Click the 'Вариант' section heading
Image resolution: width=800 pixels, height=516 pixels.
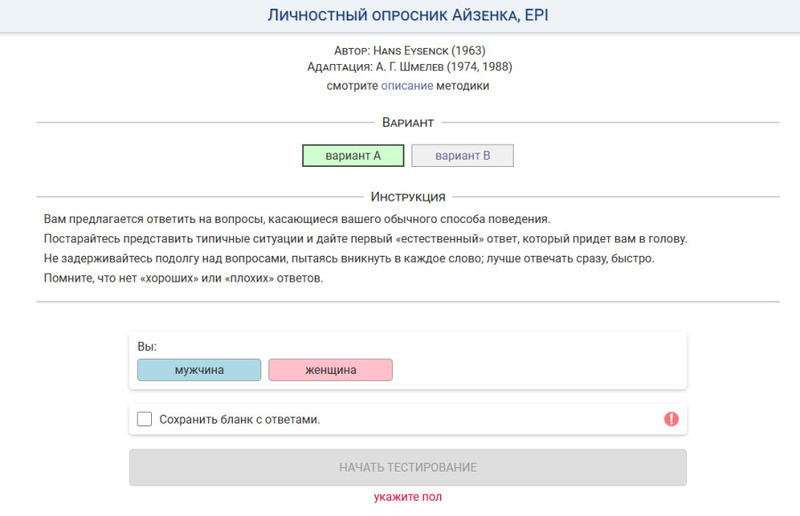click(407, 122)
